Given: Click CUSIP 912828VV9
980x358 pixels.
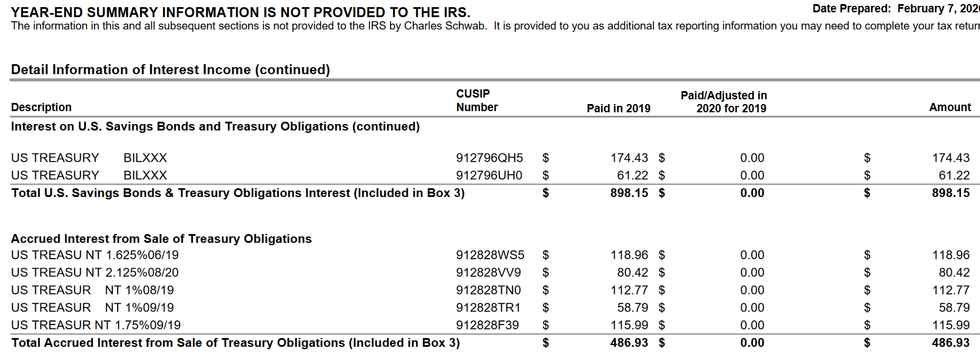Looking at the screenshot, I should pyautogui.click(x=488, y=273).
